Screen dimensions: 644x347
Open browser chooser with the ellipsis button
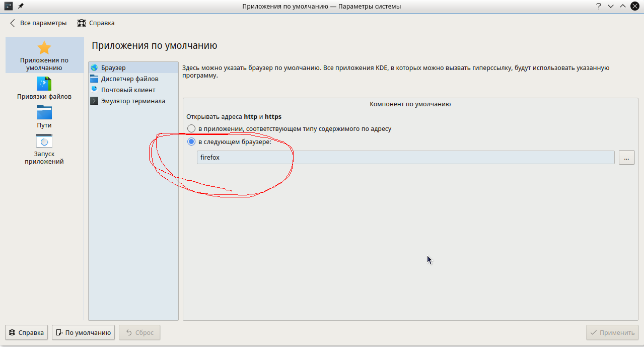tap(626, 157)
